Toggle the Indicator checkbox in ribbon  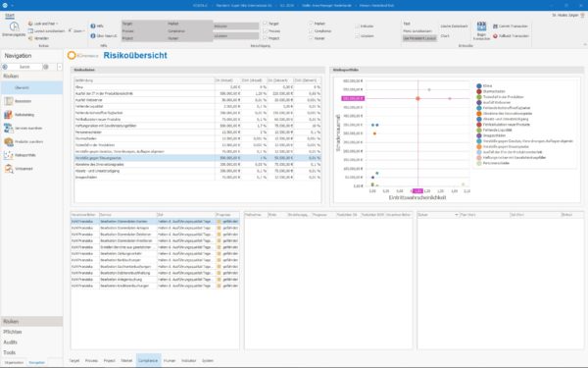point(357,26)
